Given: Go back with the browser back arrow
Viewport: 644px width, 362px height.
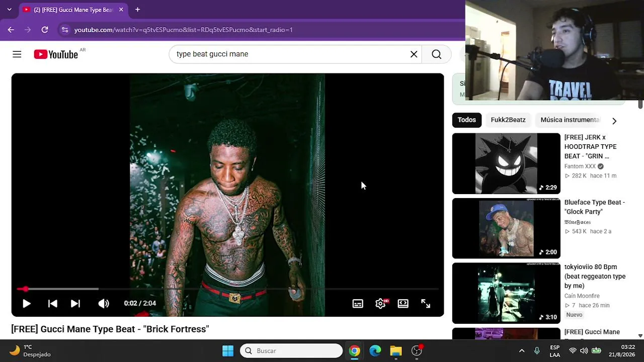Looking at the screenshot, I should coord(11,30).
